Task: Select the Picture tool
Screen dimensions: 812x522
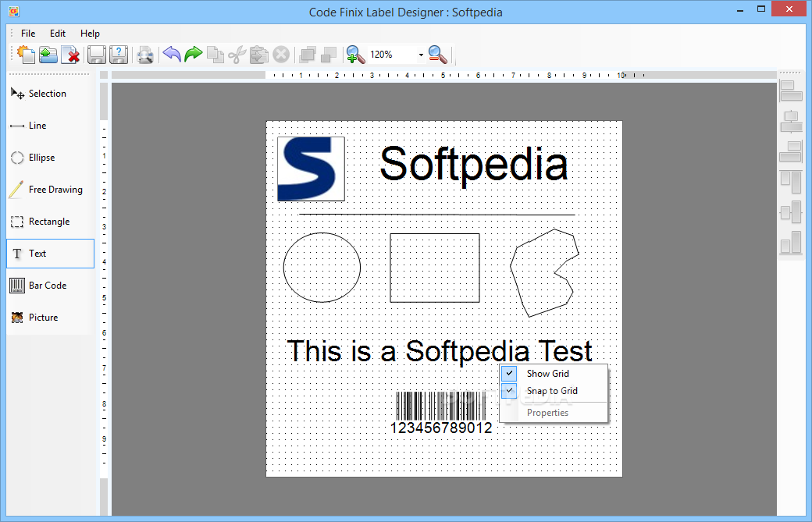Action: click(50, 318)
